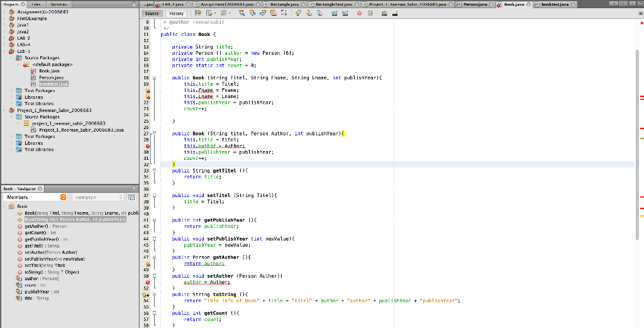Switch to the Files panel tab

tap(36, 4)
